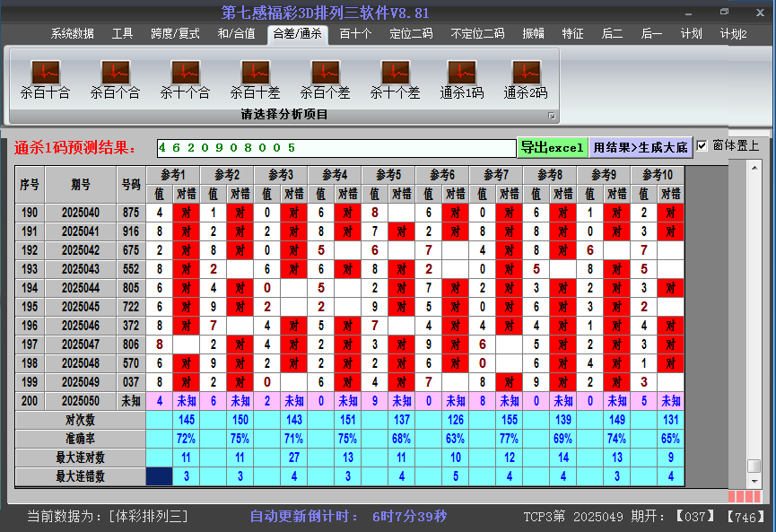Restore down the application window
Viewport: 776px width, 532px height.
[x=724, y=12]
